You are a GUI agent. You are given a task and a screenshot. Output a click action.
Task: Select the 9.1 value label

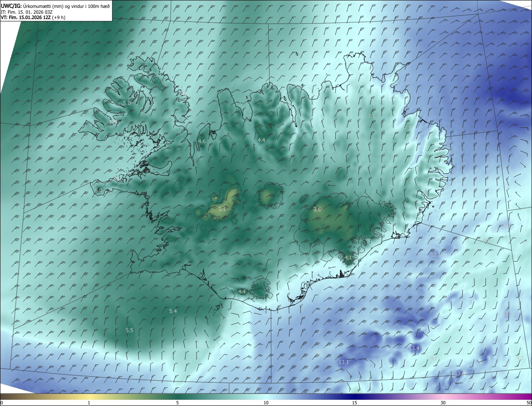(434, 358)
